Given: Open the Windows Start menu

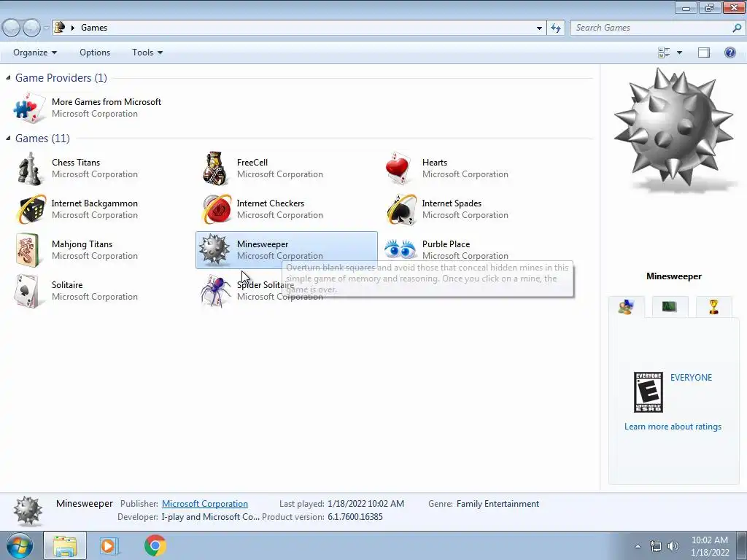Looking at the screenshot, I should (x=19, y=545).
